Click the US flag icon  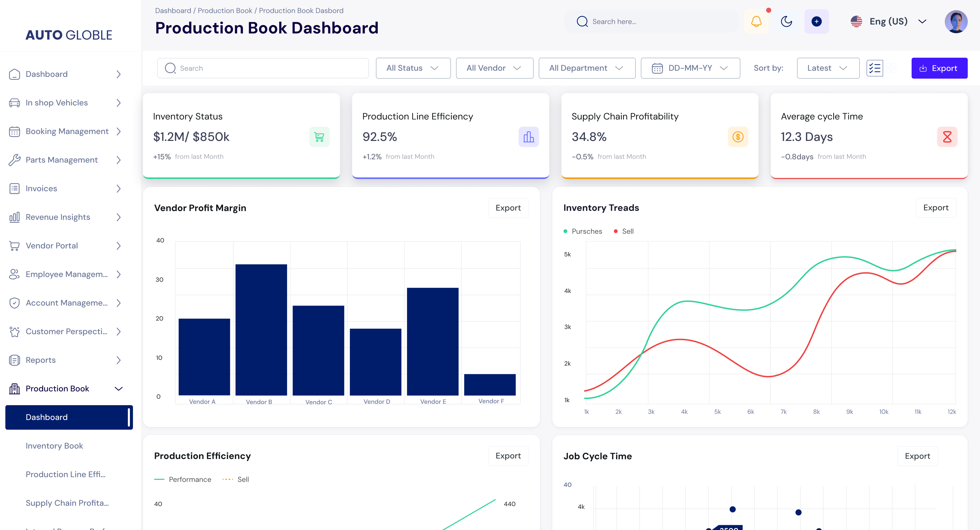coord(856,21)
